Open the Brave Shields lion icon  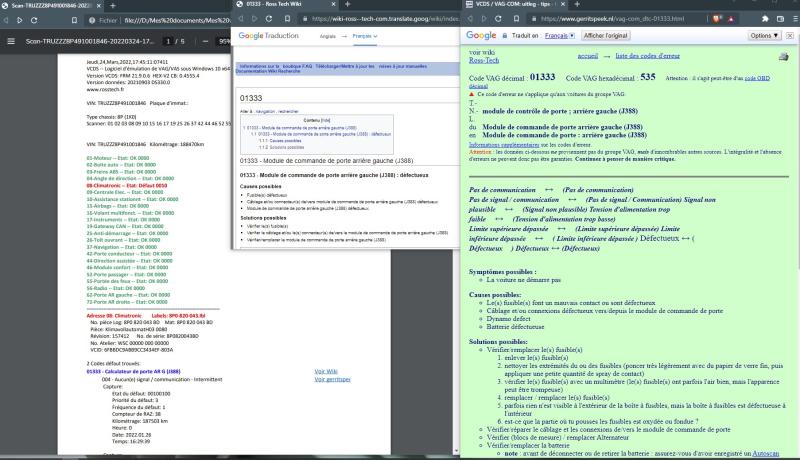(717, 19)
